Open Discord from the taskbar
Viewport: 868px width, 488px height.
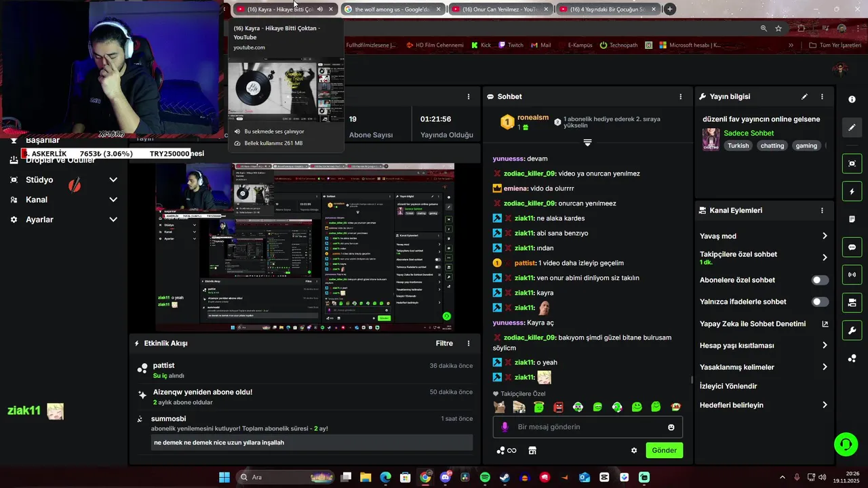[x=446, y=477]
